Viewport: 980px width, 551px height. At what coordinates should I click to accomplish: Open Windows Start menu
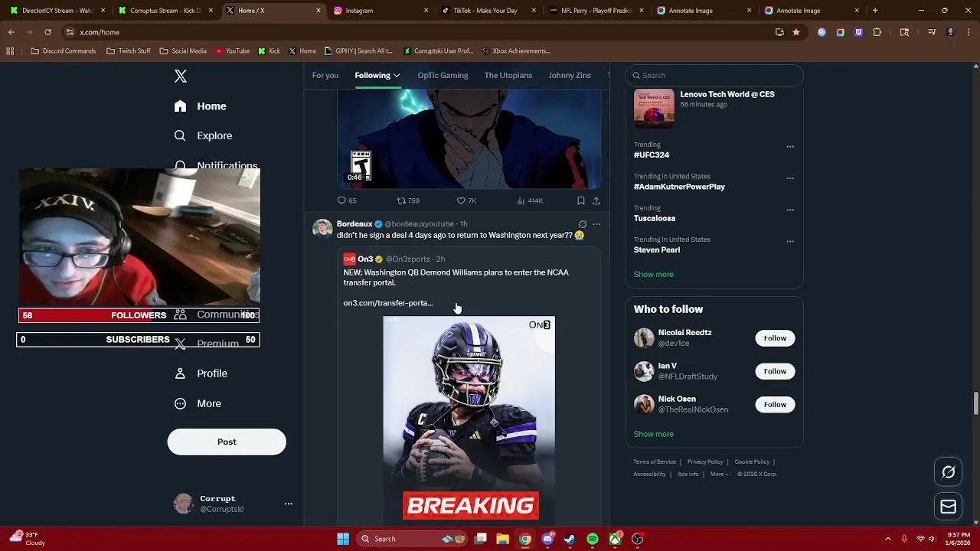[343, 539]
